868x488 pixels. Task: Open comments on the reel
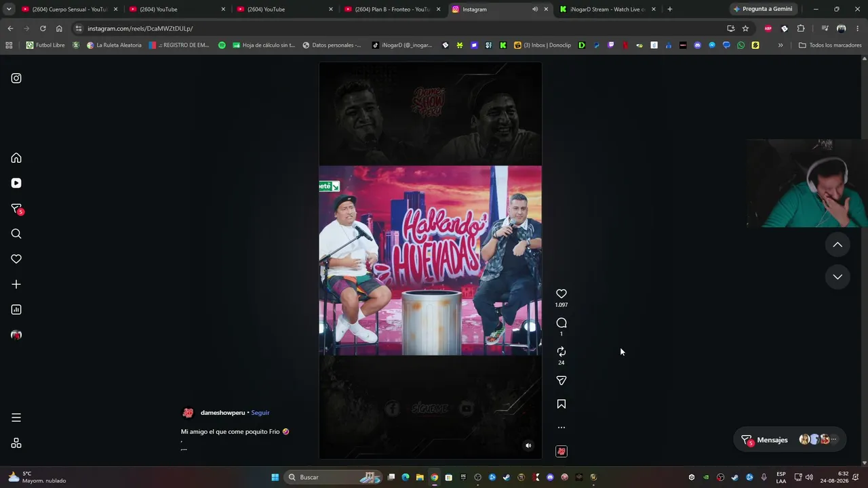click(561, 323)
